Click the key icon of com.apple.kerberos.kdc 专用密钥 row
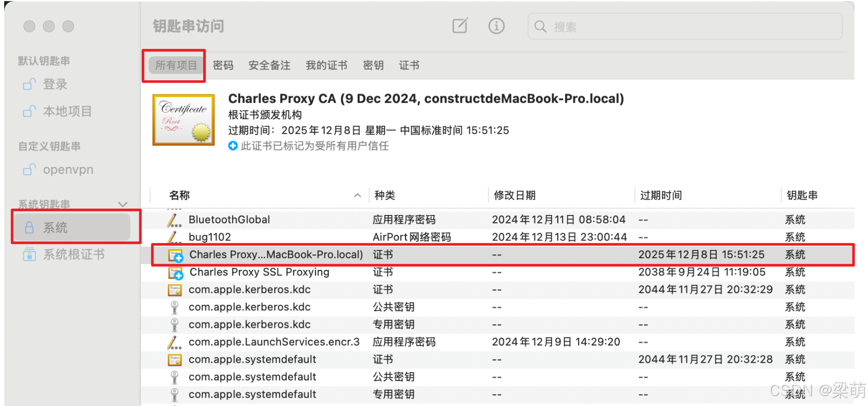868x406 pixels. tap(175, 325)
